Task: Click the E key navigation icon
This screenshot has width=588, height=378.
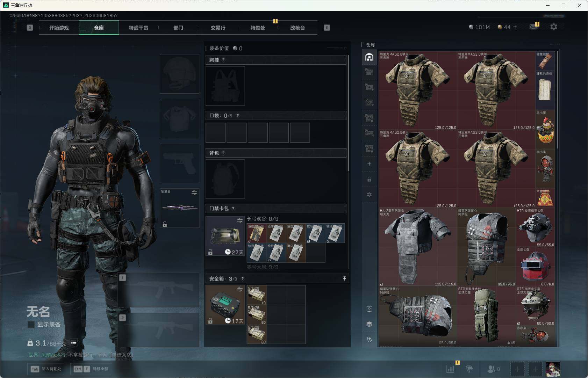Action: tap(327, 28)
